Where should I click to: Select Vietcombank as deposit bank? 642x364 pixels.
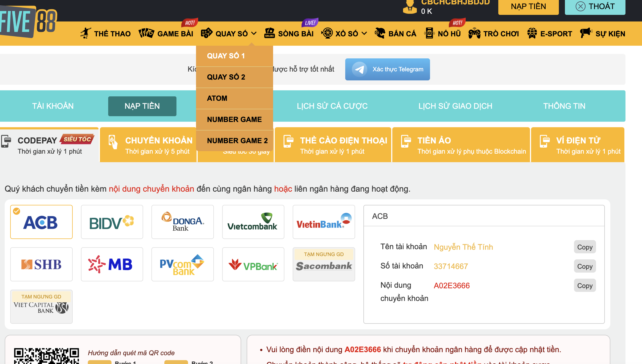point(253,222)
